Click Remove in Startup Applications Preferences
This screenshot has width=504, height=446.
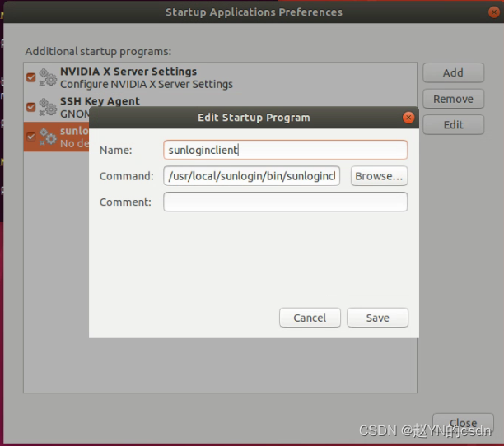453,99
